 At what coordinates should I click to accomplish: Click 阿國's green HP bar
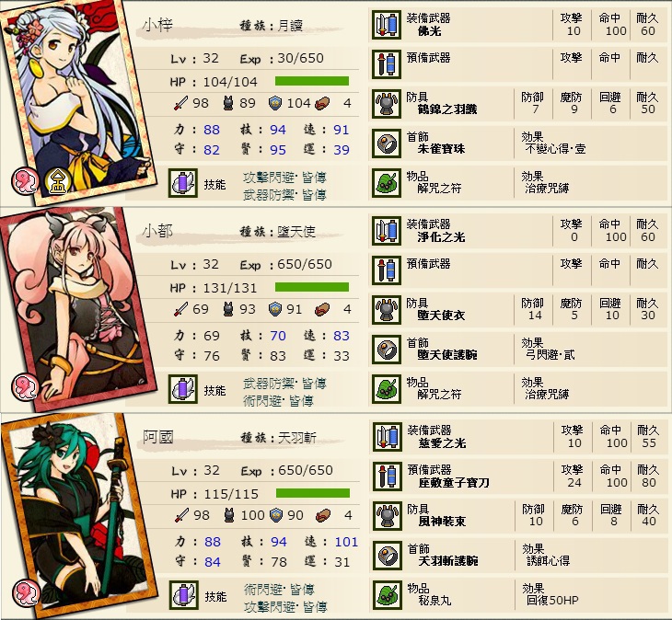pyautogui.click(x=313, y=493)
